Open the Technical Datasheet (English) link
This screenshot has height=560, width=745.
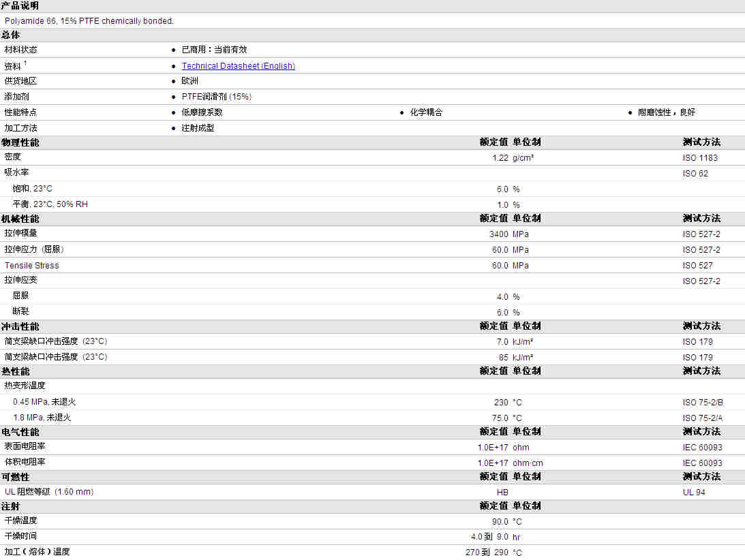tap(238, 66)
